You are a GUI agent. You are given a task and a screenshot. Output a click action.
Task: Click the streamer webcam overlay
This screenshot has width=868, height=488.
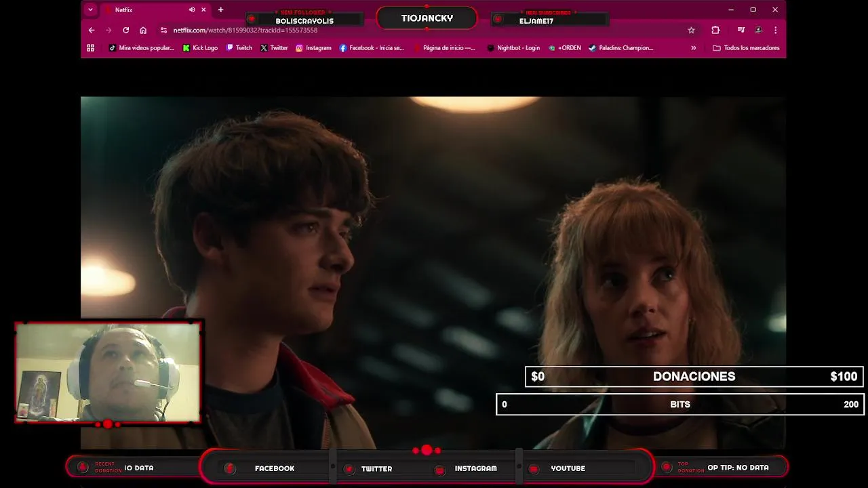[108, 372]
